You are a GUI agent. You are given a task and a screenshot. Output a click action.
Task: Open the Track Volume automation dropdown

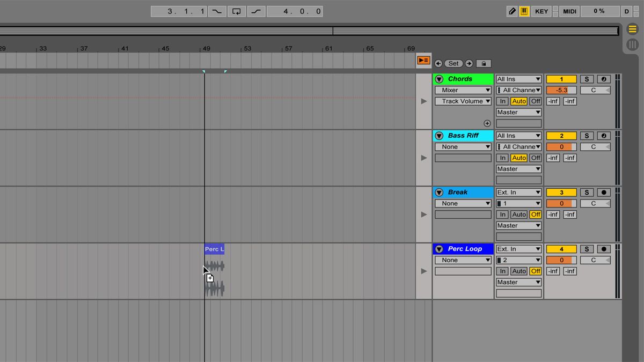click(463, 101)
